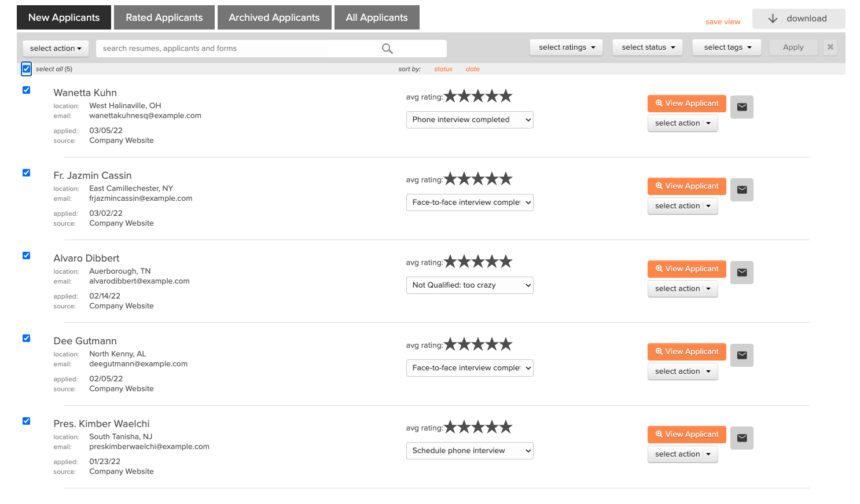Change Wanetta Kuhn's status dropdown
860x504 pixels.
click(470, 120)
